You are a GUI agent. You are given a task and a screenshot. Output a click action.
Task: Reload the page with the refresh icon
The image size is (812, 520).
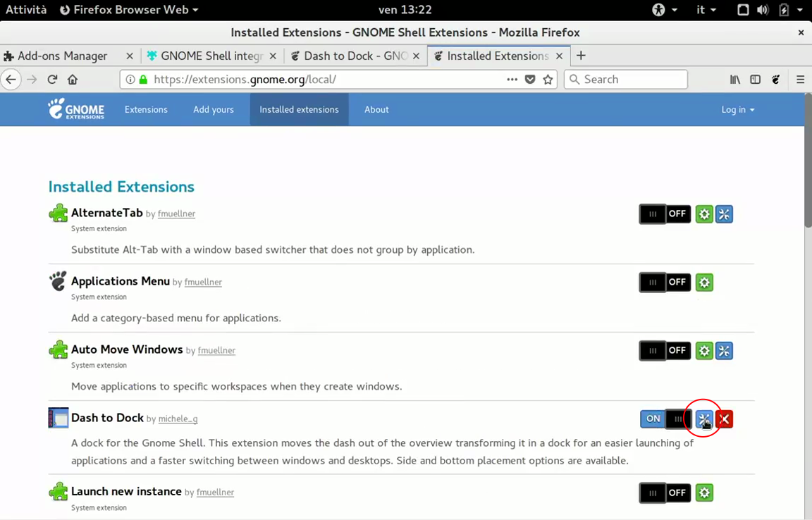(52, 80)
